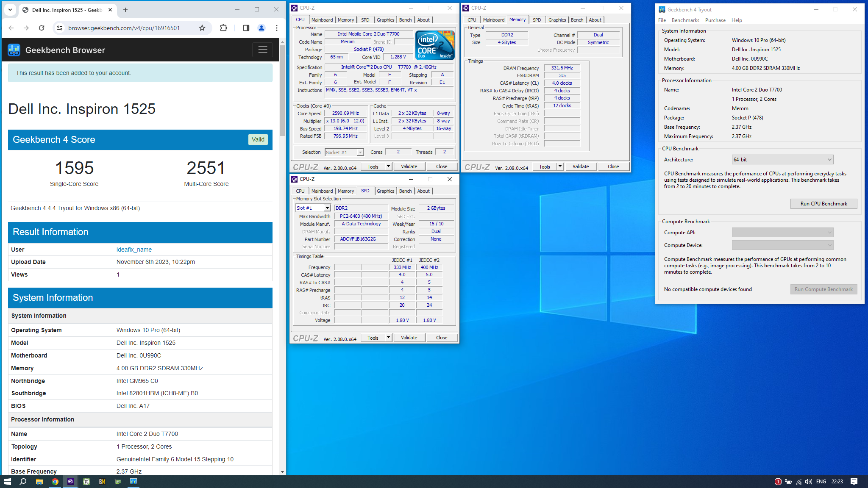
Task: Open Chrome three-dot menu
Action: (x=277, y=28)
